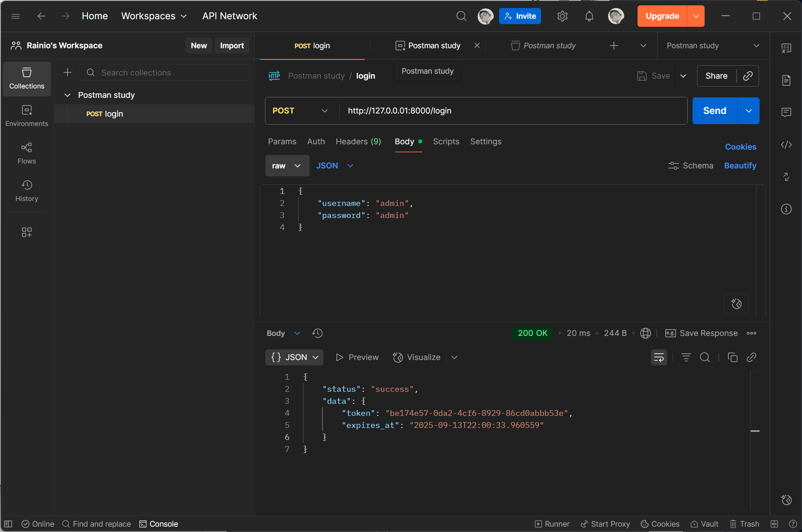Copy the response body

click(x=733, y=357)
